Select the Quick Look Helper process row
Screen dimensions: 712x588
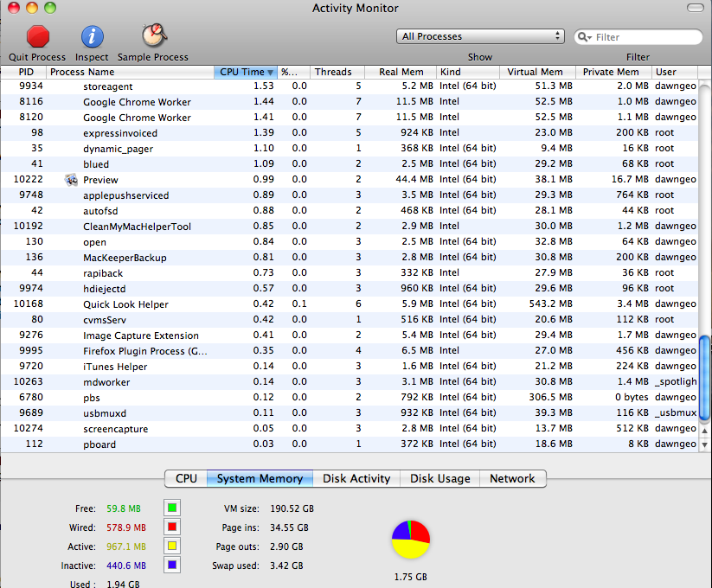click(350, 304)
